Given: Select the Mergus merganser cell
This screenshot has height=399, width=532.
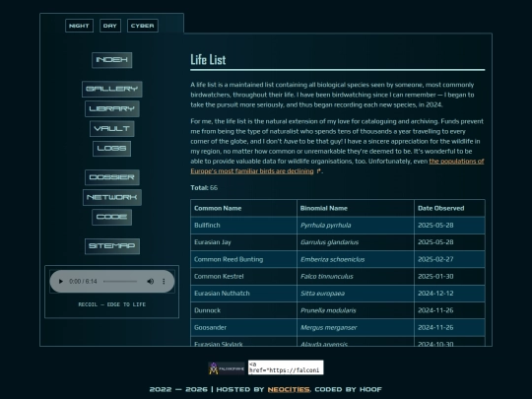Looking at the screenshot, I should 356,328.
